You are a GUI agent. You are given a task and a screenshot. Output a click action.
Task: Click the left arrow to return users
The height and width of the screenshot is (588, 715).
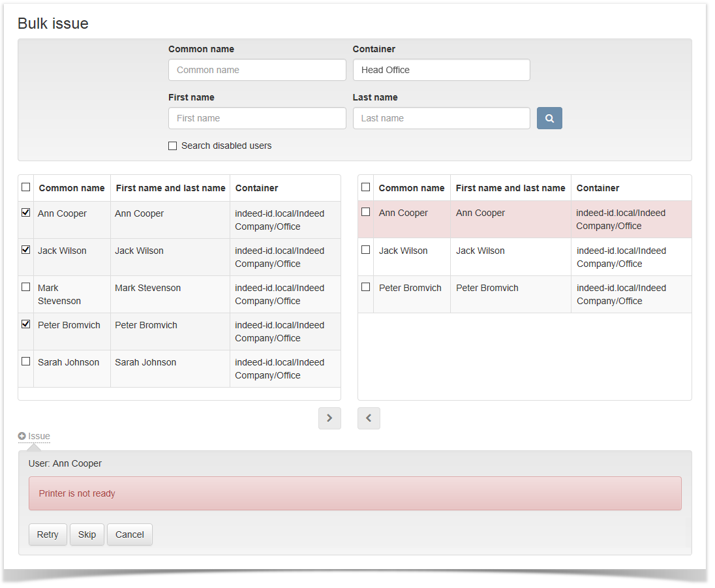point(369,418)
